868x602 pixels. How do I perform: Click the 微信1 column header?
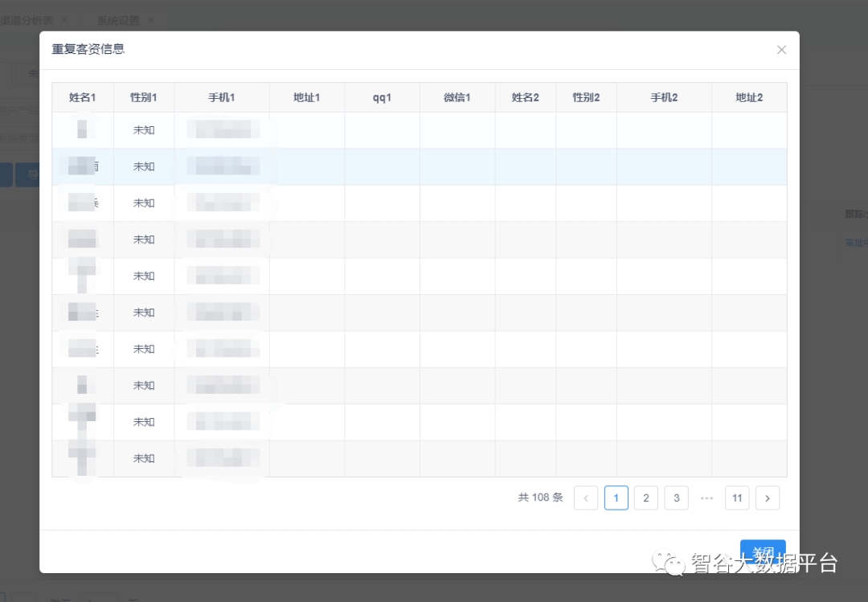tap(457, 97)
